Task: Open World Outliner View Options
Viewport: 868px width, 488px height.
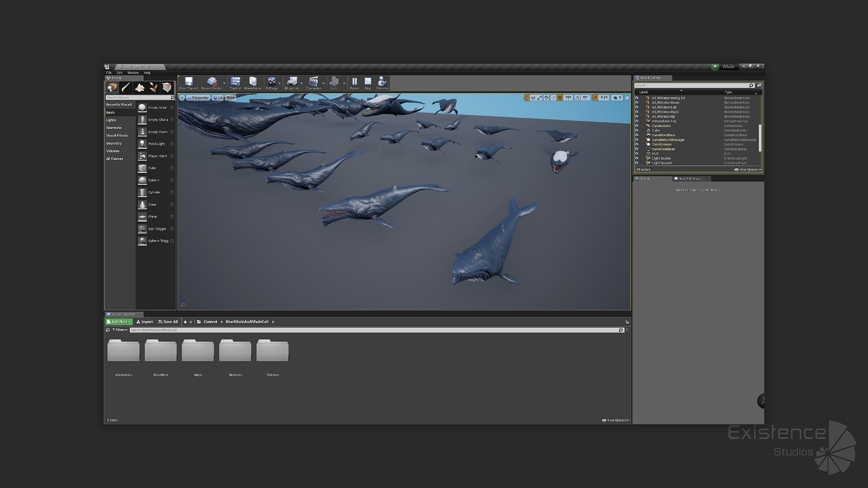Action: coord(748,169)
